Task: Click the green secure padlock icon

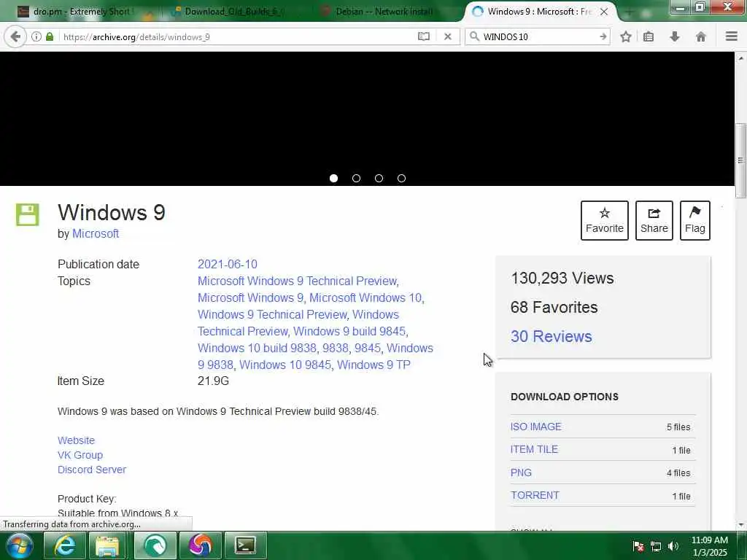Action: point(50,36)
